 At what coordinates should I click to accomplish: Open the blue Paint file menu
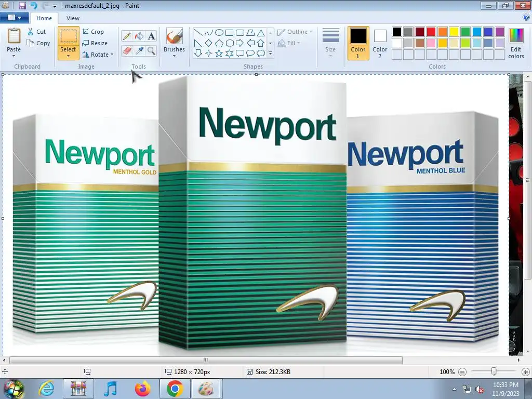coord(14,18)
